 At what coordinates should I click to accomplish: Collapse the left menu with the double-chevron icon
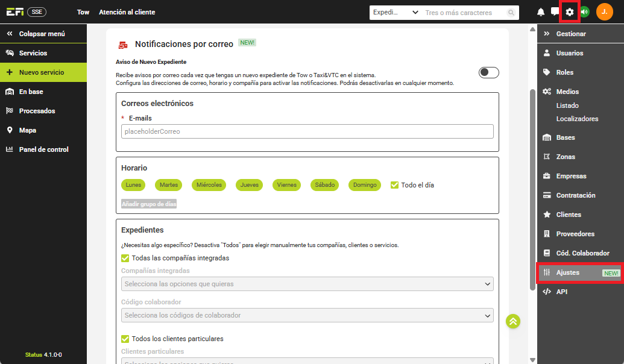9,34
